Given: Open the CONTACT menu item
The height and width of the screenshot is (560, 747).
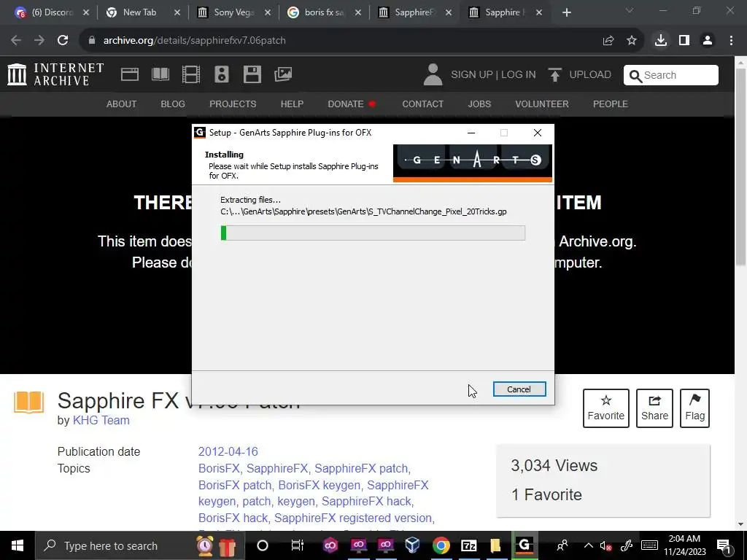Looking at the screenshot, I should [422, 104].
